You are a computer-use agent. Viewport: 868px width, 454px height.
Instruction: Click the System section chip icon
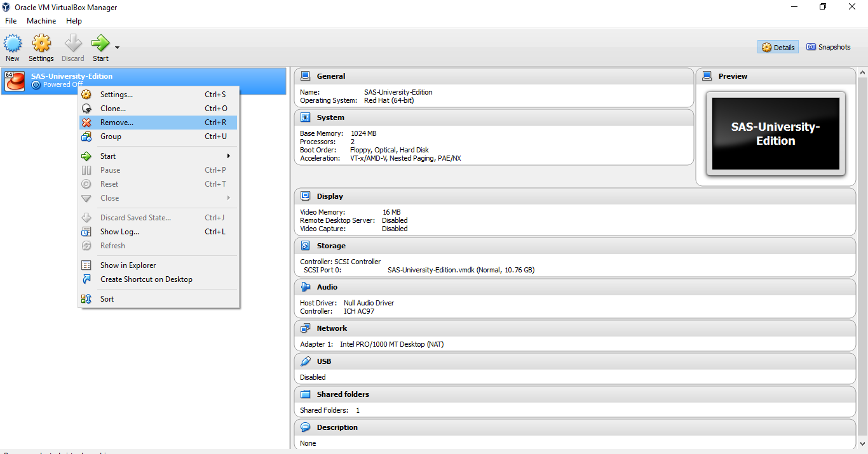[306, 117]
